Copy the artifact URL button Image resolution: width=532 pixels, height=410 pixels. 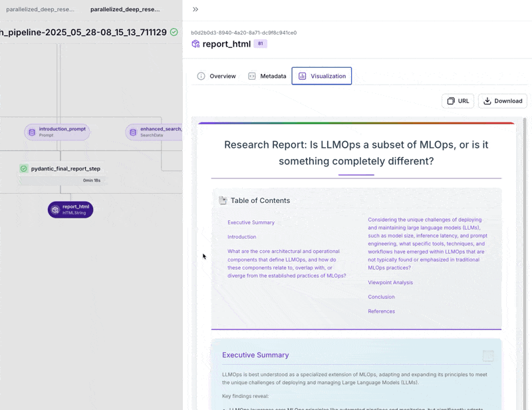coord(458,101)
